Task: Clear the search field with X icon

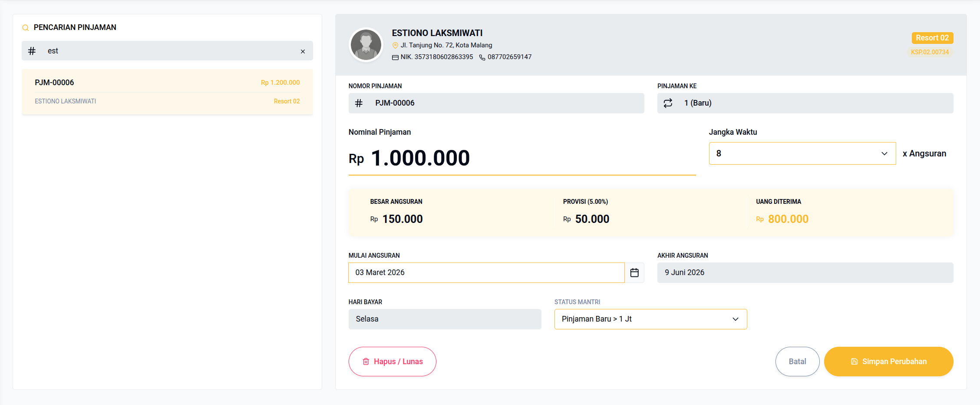Action: pos(303,51)
